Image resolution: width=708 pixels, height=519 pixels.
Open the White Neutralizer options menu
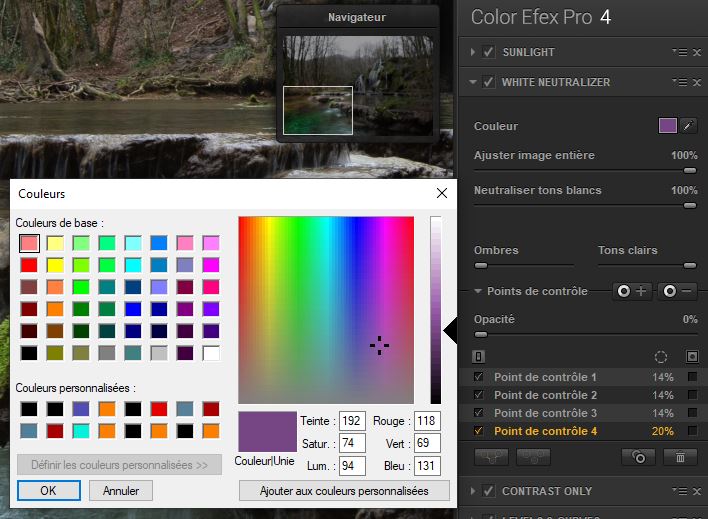tap(680, 82)
